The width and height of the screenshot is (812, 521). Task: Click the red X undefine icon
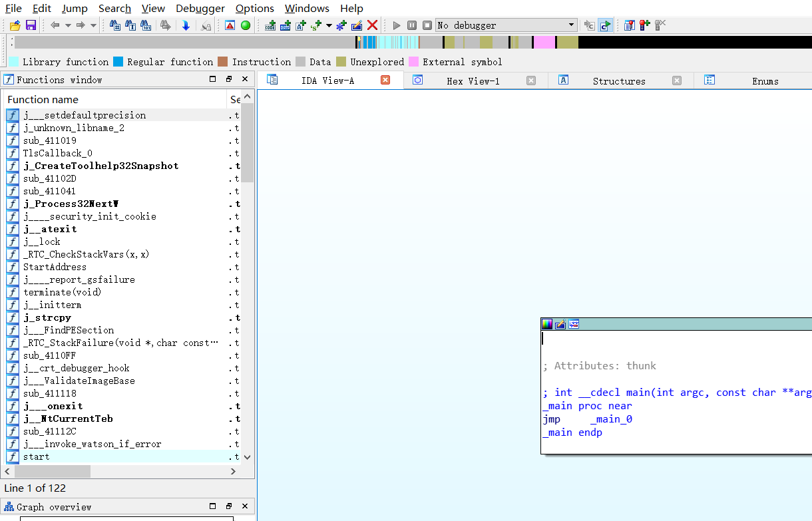373,25
